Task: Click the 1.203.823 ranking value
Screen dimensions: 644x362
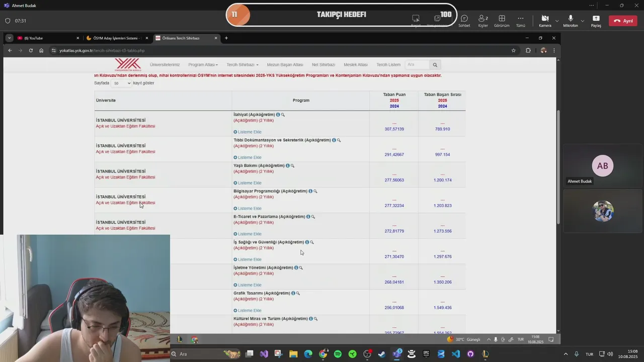Action: click(x=442, y=206)
